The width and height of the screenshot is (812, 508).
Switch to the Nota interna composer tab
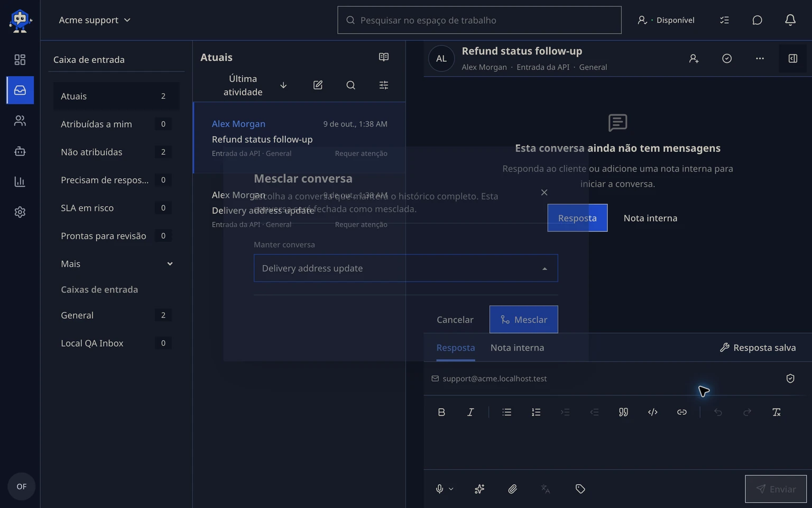pos(517,348)
